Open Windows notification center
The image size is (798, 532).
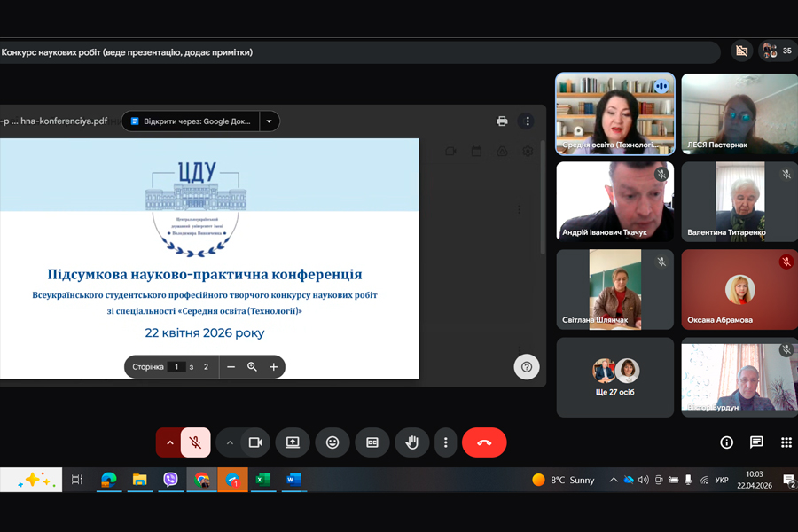click(789, 480)
